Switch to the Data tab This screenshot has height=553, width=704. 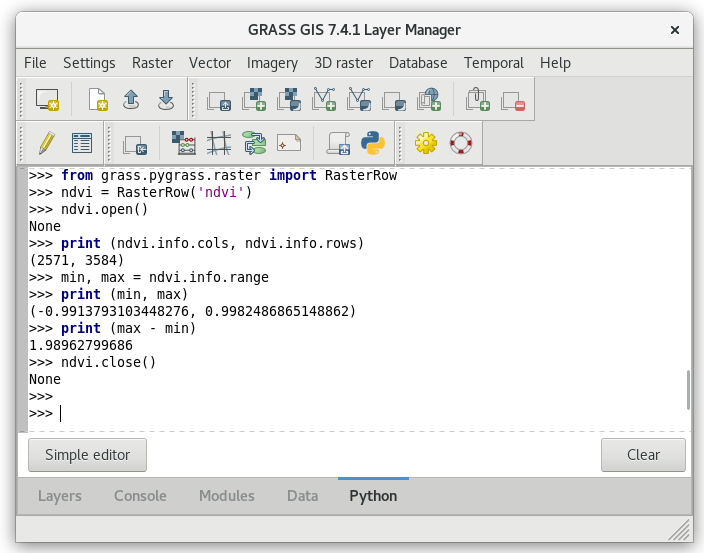point(303,496)
